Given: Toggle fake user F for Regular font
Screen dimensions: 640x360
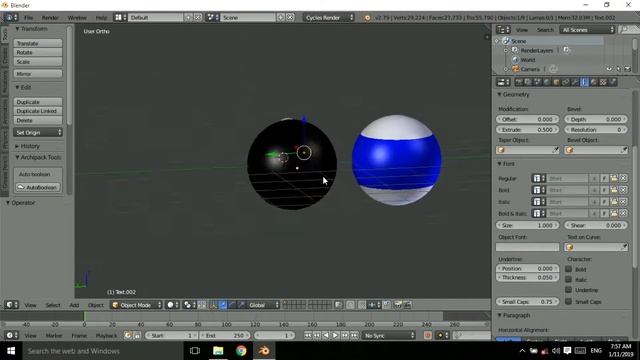Looking at the screenshot, I should click(x=604, y=178).
